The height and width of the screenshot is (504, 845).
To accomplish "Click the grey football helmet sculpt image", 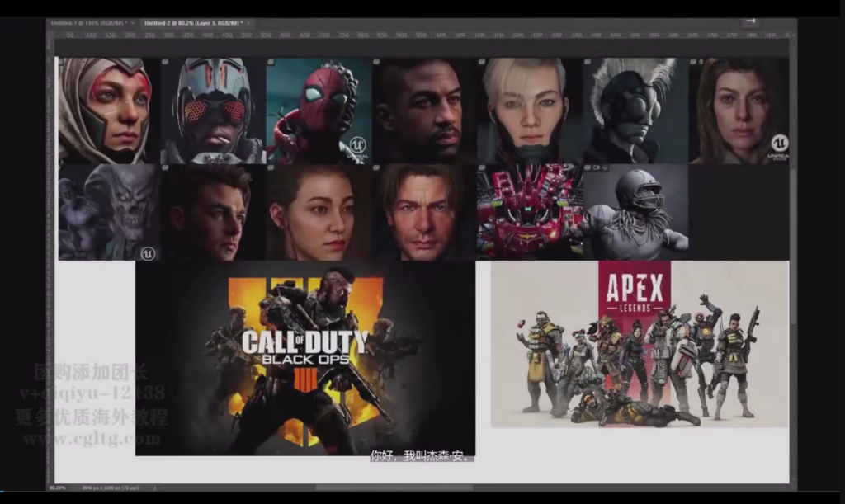I will 636,212.
